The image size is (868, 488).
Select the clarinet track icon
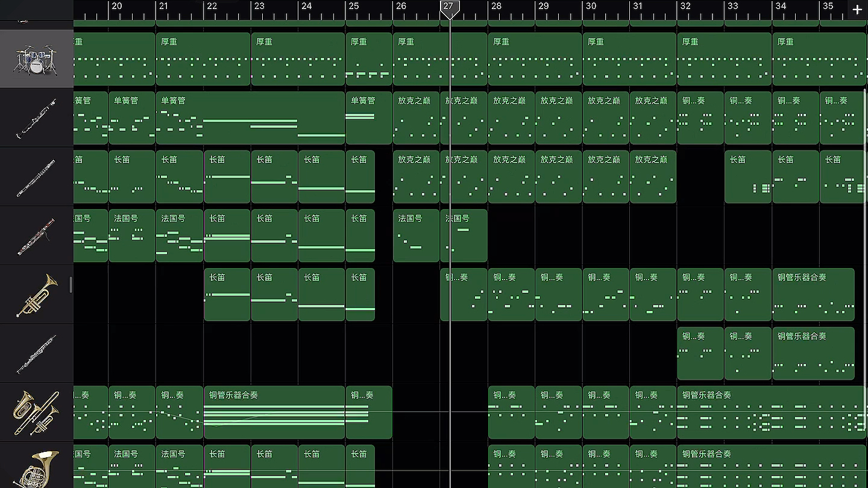click(x=36, y=118)
